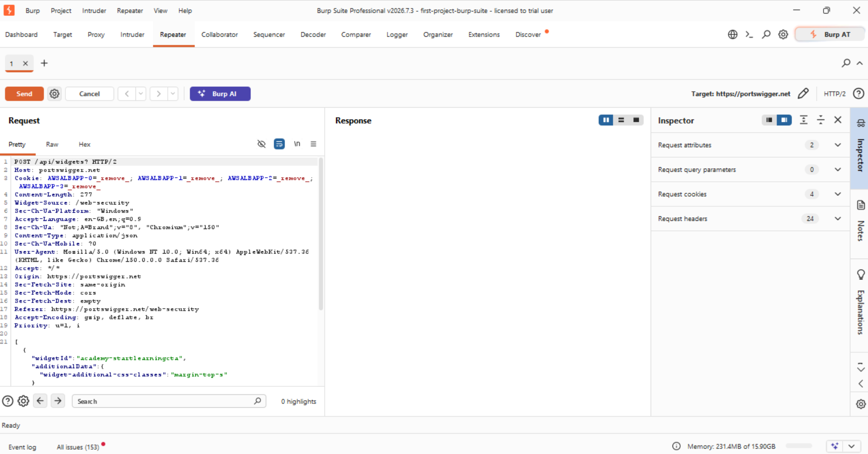Click the top toolbar search magnifier icon
Viewport: 868px width, 454px height.
pyautogui.click(x=766, y=35)
